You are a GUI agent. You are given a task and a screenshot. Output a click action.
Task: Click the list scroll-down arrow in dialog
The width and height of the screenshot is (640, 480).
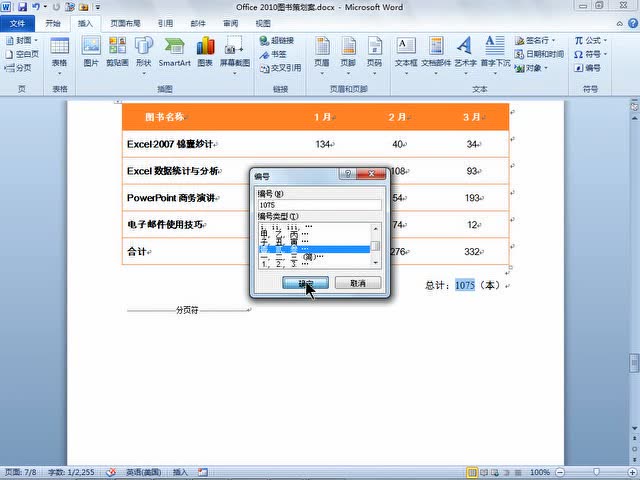coord(376,263)
